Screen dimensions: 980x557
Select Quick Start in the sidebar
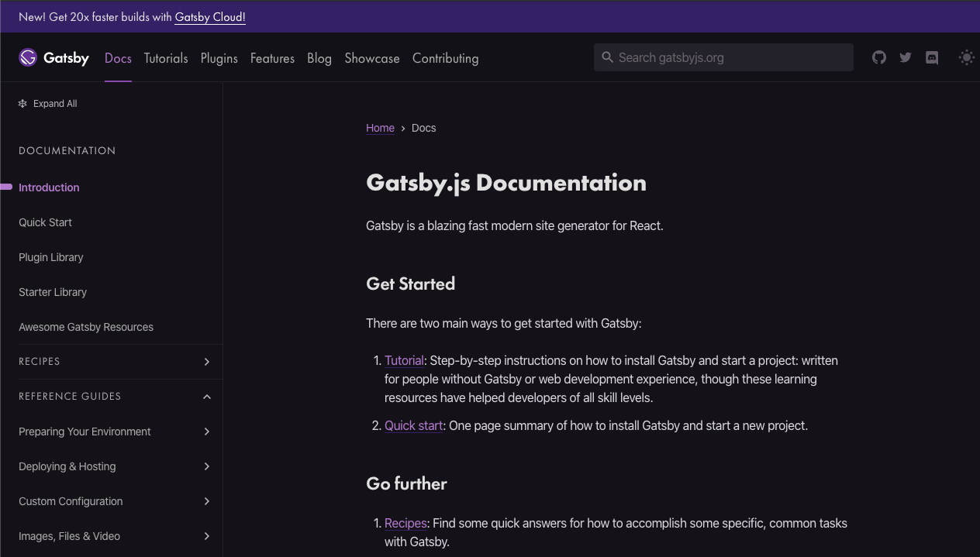point(45,222)
